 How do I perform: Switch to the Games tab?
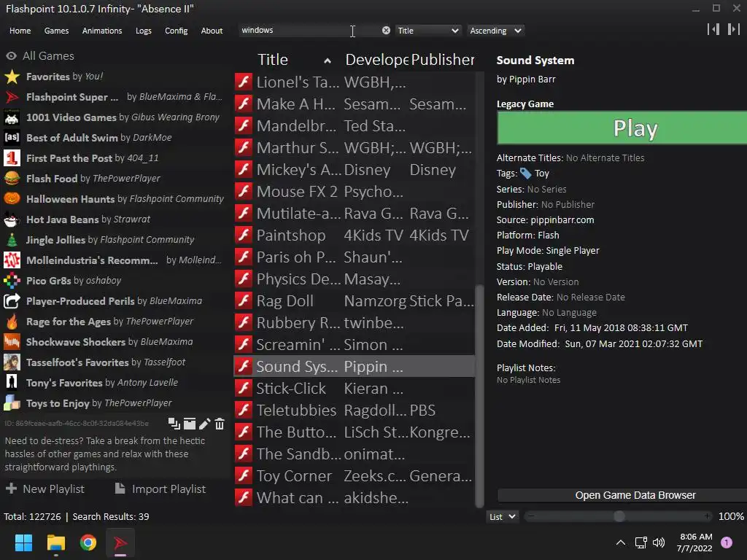[56, 31]
